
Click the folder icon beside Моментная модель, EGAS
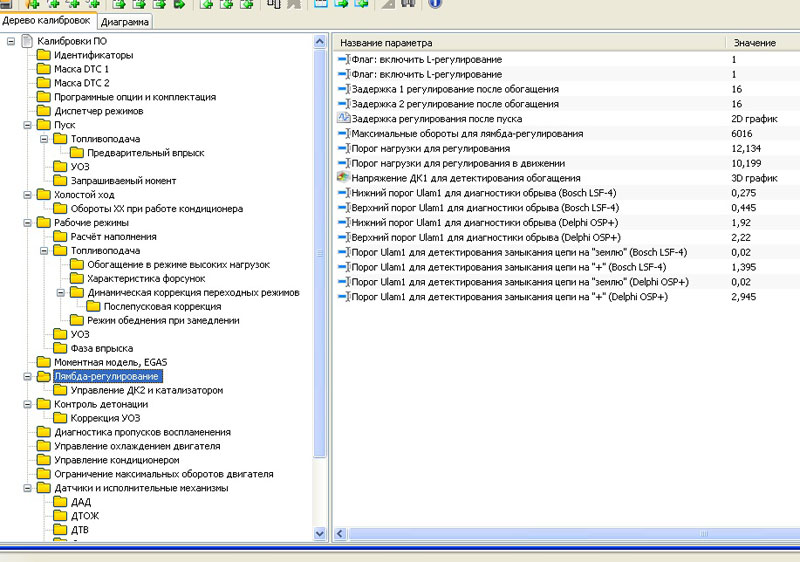pyautogui.click(x=43, y=362)
